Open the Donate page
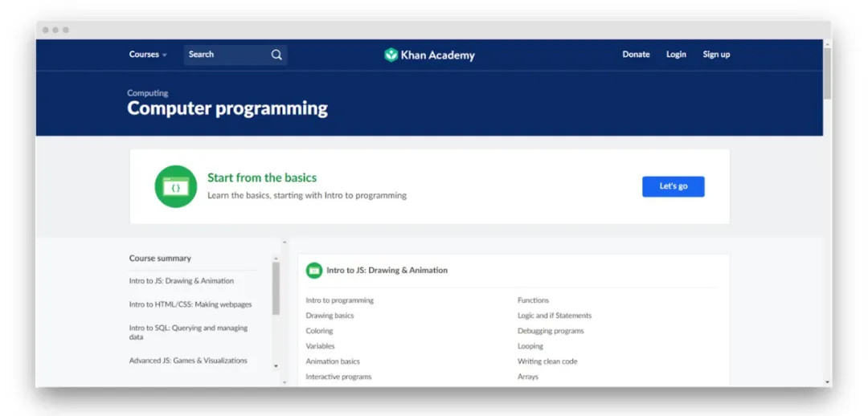This screenshot has height=416, width=868. pos(636,55)
